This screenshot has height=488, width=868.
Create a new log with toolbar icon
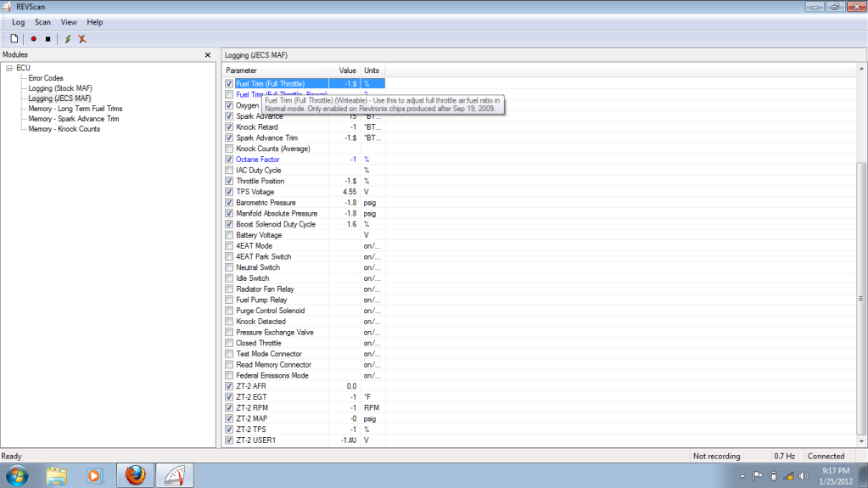(14, 39)
